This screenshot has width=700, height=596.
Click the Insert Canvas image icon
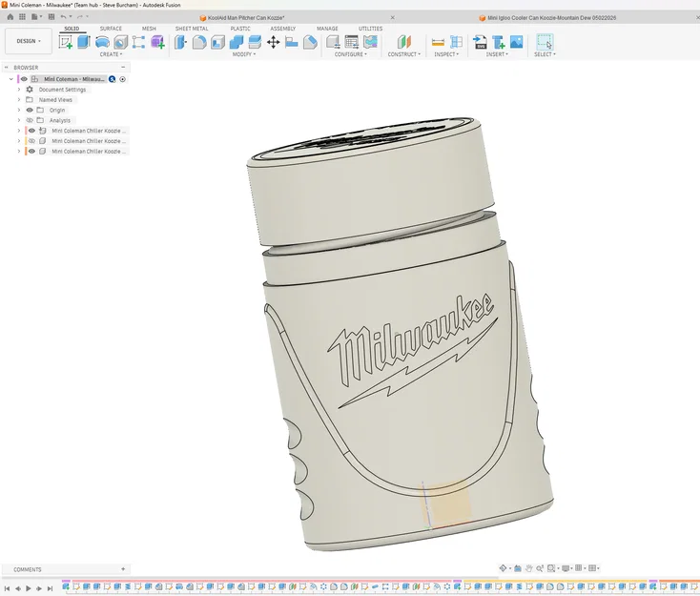517,42
